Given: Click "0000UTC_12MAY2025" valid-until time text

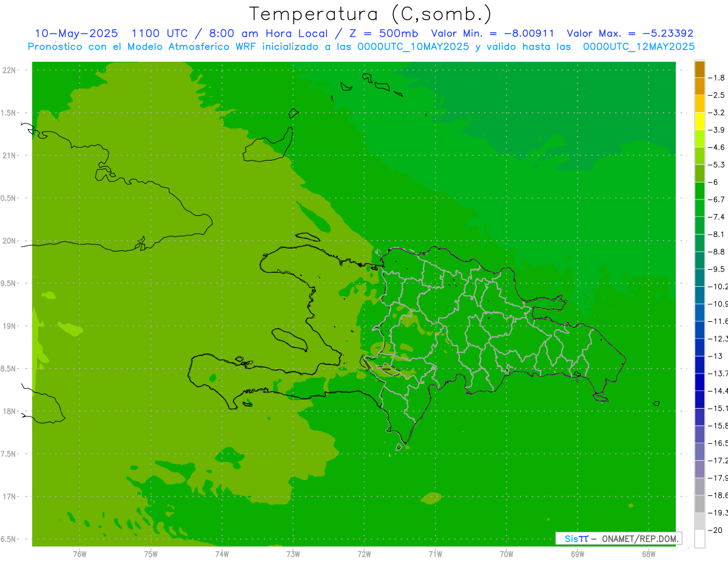Looking at the screenshot, I should point(639,46).
